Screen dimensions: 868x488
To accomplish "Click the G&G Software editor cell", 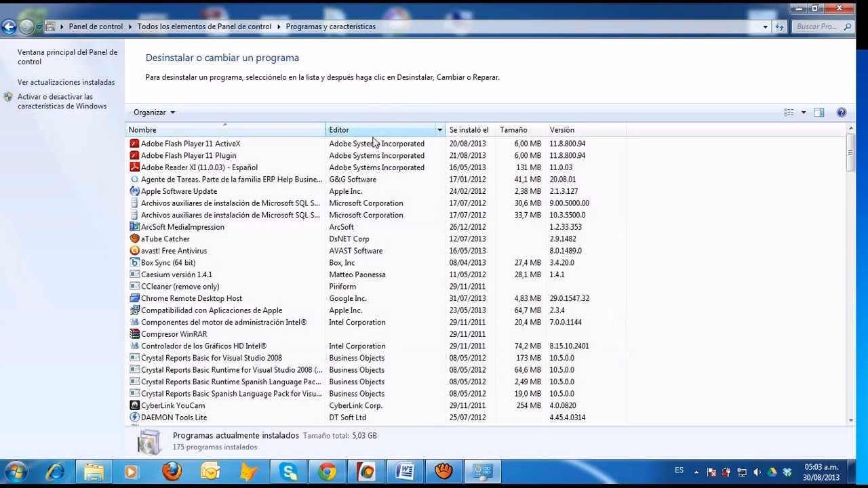I will [x=353, y=180].
